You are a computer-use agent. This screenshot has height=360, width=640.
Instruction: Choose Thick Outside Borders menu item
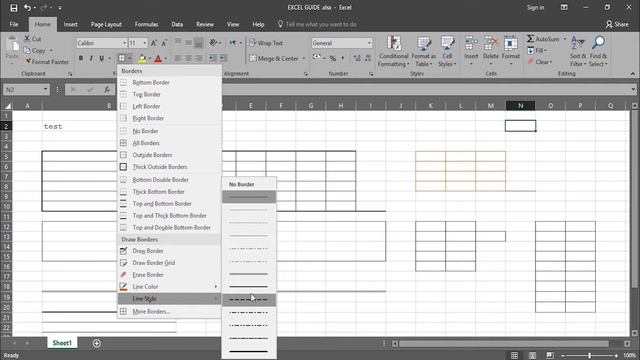tap(169, 167)
